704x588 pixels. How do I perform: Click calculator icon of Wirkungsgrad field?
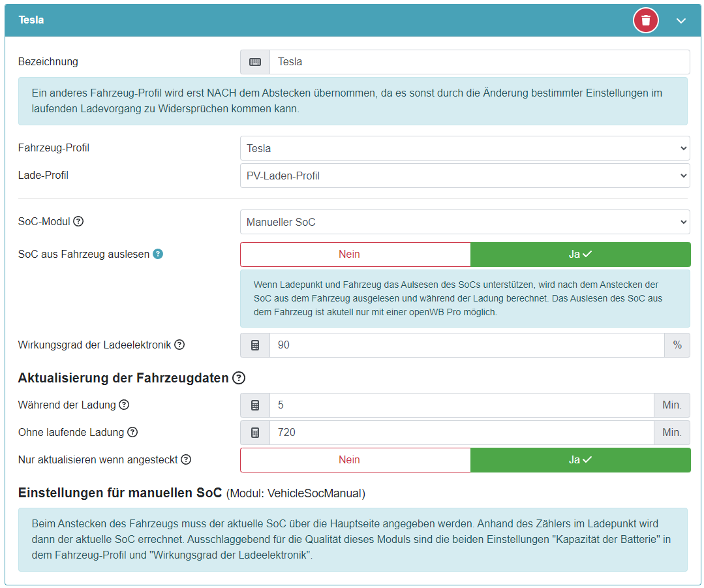255,345
